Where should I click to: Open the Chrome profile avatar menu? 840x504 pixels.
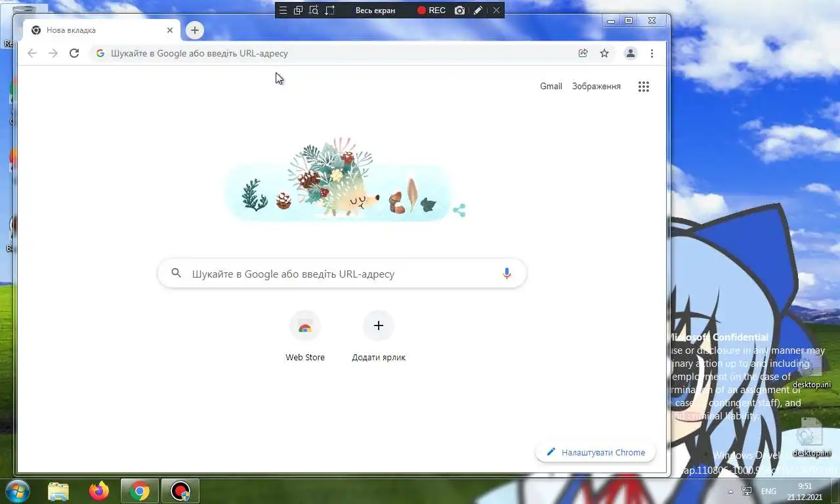point(631,53)
